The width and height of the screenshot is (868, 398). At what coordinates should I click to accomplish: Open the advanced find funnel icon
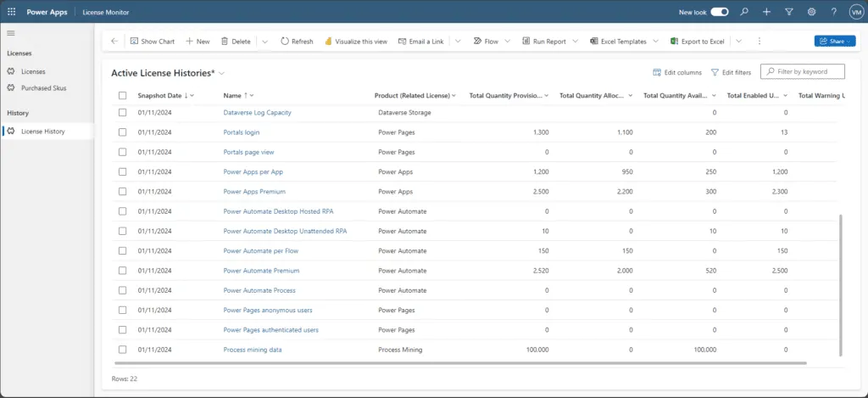point(789,12)
